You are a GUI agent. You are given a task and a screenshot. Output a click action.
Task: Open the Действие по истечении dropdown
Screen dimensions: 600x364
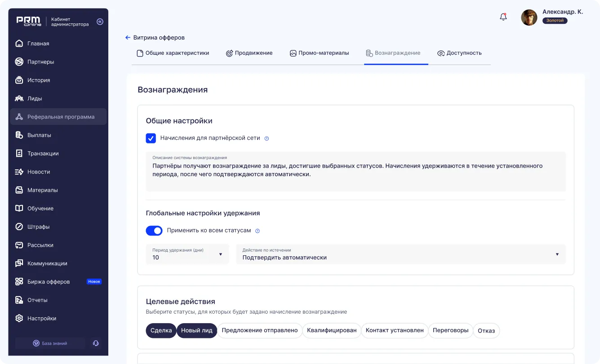click(401, 254)
